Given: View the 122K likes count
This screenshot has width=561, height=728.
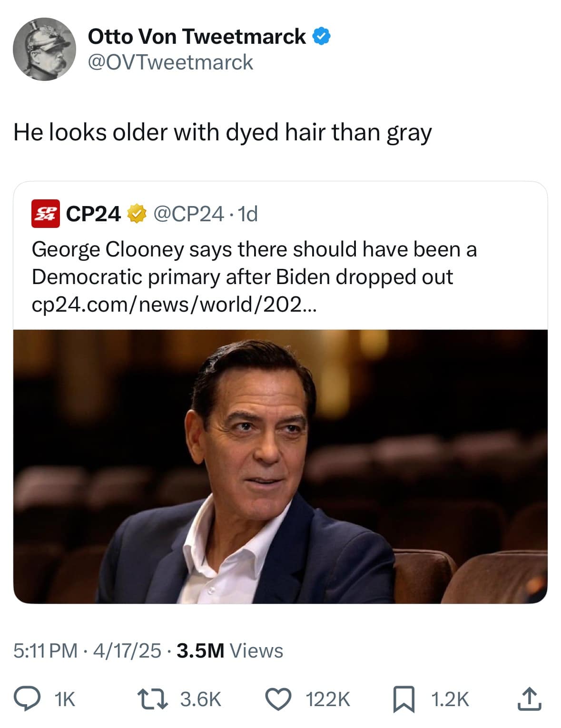Looking at the screenshot, I should pos(328,699).
